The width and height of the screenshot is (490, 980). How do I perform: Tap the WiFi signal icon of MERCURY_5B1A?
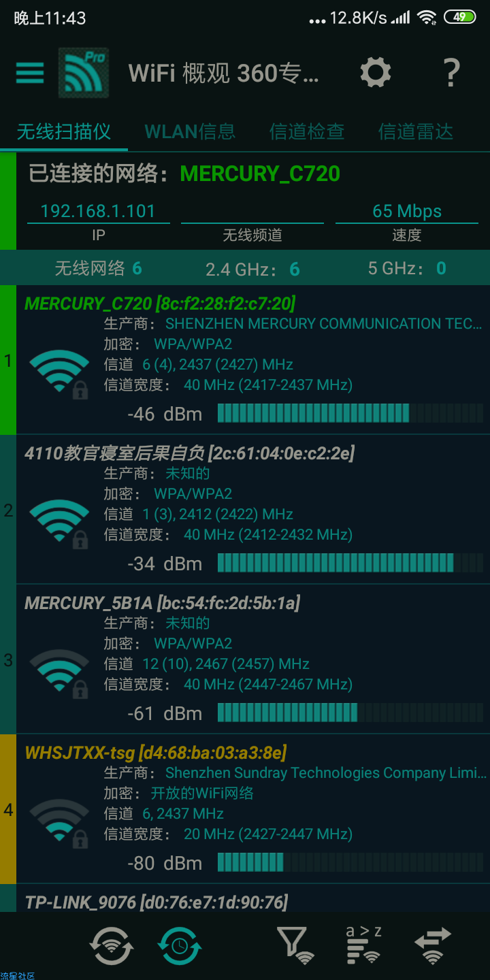59,672
